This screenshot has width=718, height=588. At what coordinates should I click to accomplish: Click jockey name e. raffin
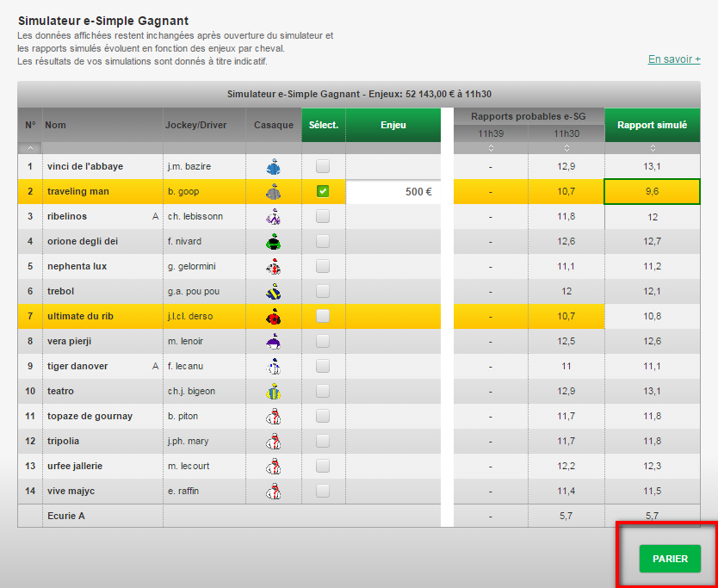[183, 491]
